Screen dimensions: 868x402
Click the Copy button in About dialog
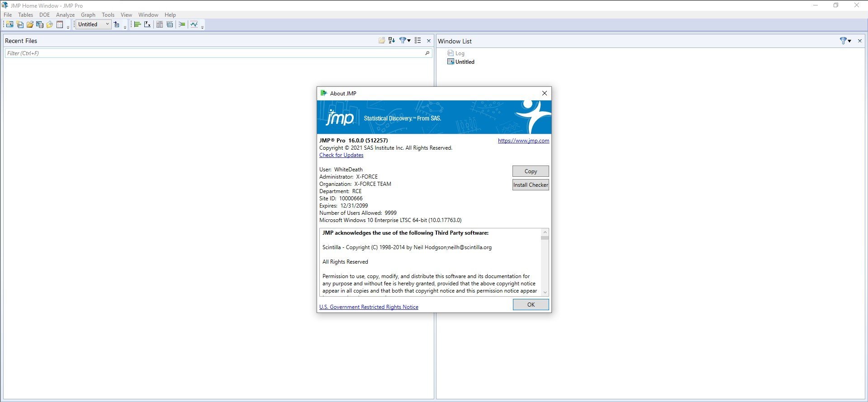click(531, 171)
